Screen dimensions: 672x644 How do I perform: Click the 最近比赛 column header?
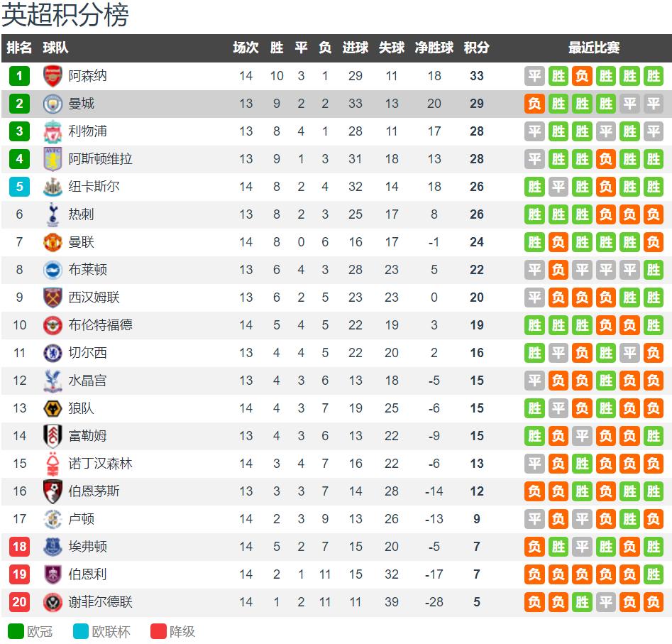click(x=594, y=48)
